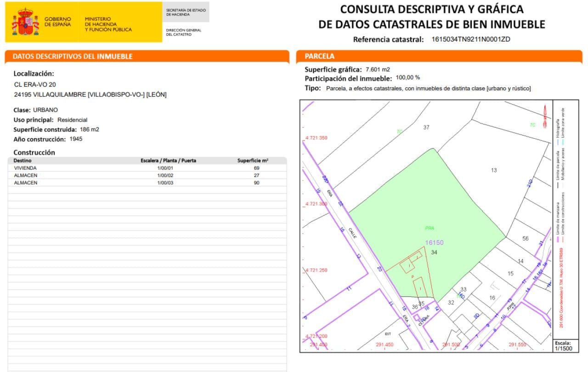Click parcel '13' on the map

pyautogui.click(x=494, y=170)
